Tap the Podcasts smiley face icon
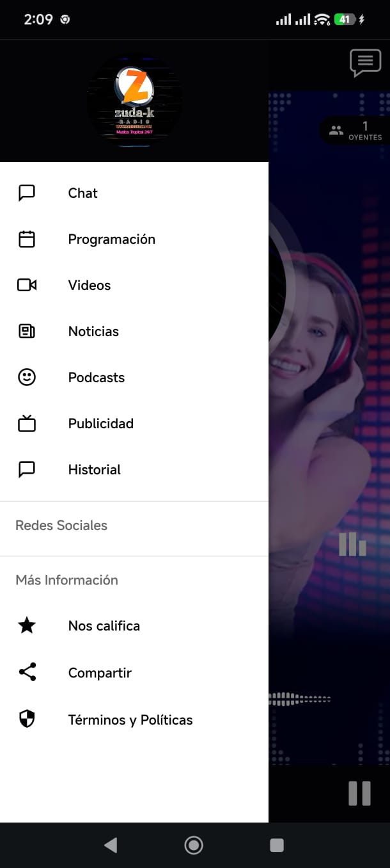The width and height of the screenshot is (390, 868). pos(27,378)
